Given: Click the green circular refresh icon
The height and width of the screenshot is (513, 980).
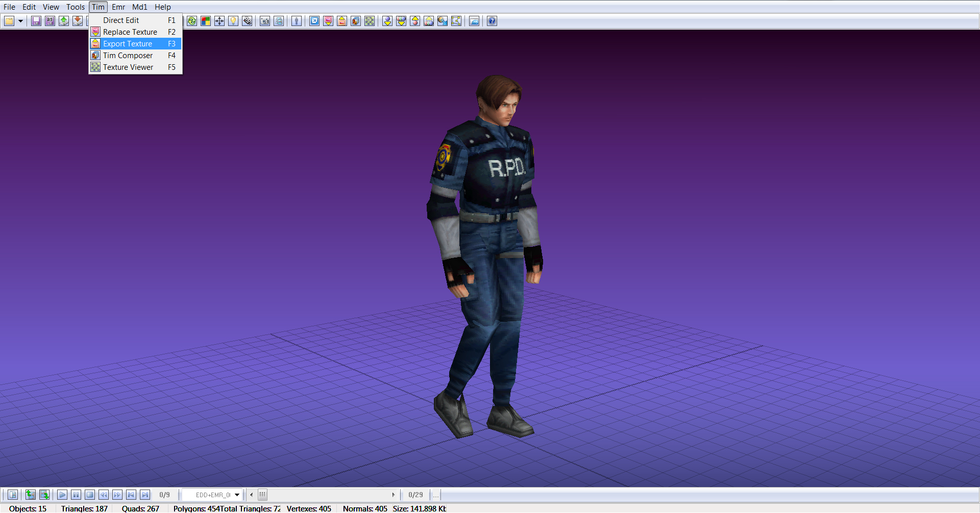Looking at the screenshot, I should tap(192, 21).
